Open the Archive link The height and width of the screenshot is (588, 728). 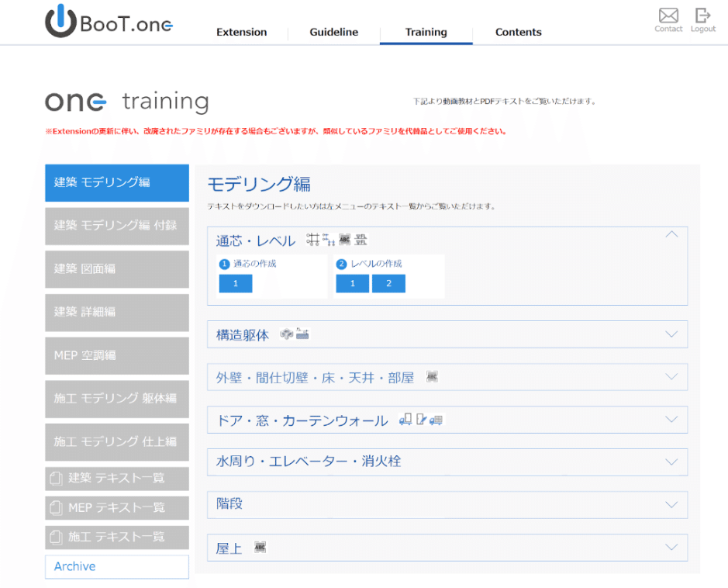[x=74, y=566]
